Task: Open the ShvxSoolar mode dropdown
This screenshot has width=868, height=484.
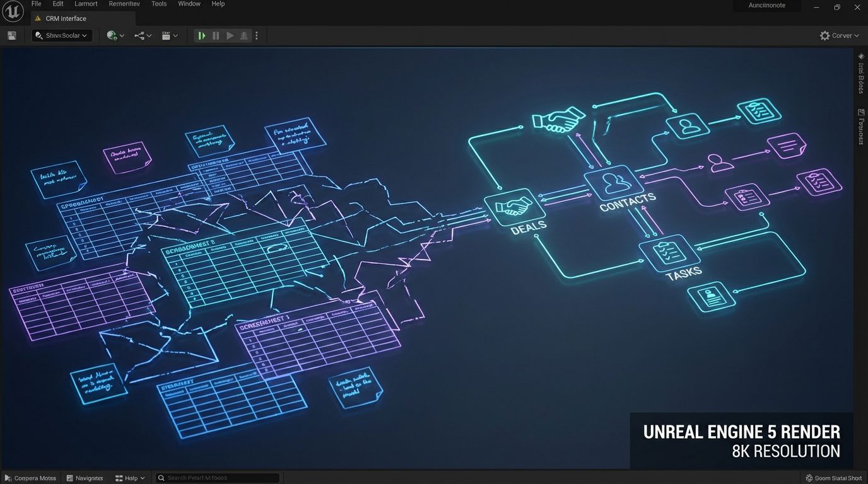Action: tap(62, 36)
